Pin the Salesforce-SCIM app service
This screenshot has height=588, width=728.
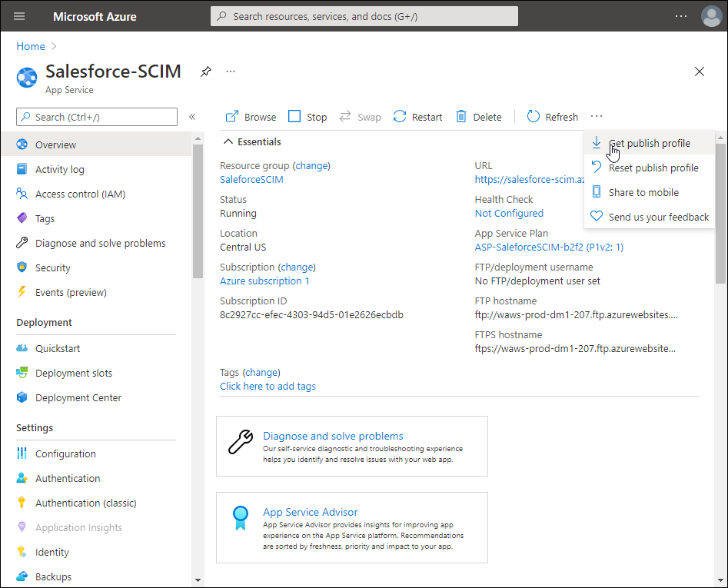pyautogui.click(x=205, y=71)
